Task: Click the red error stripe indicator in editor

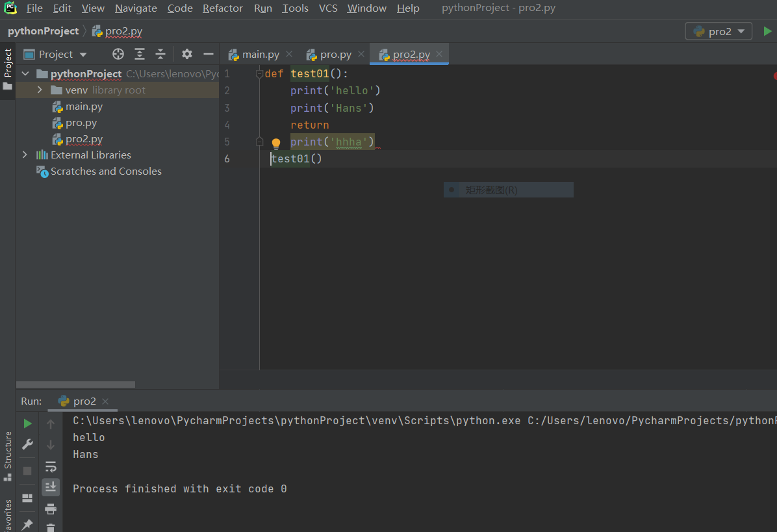Action: pyautogui.click(x=775, y=76)
